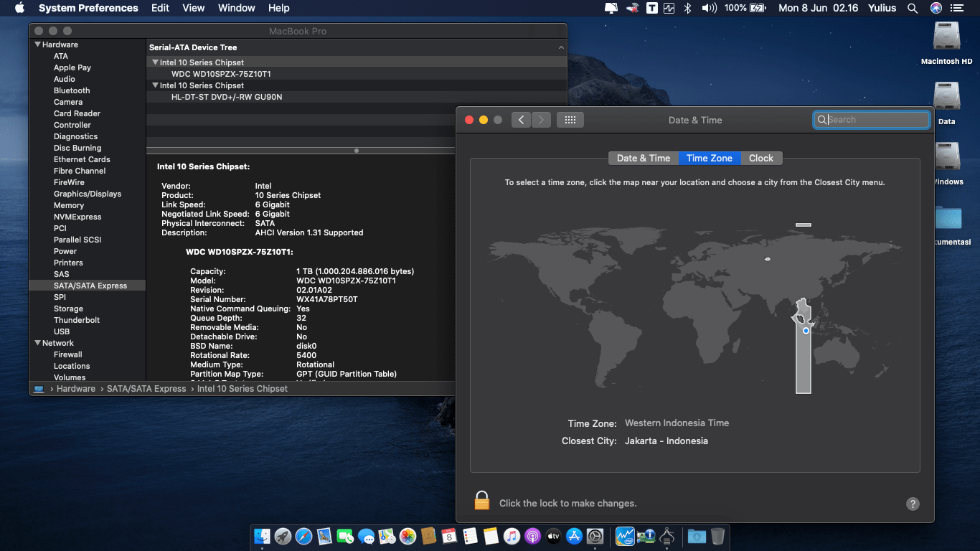Switch to the Date & Time tab

click(x=644, y=158)
